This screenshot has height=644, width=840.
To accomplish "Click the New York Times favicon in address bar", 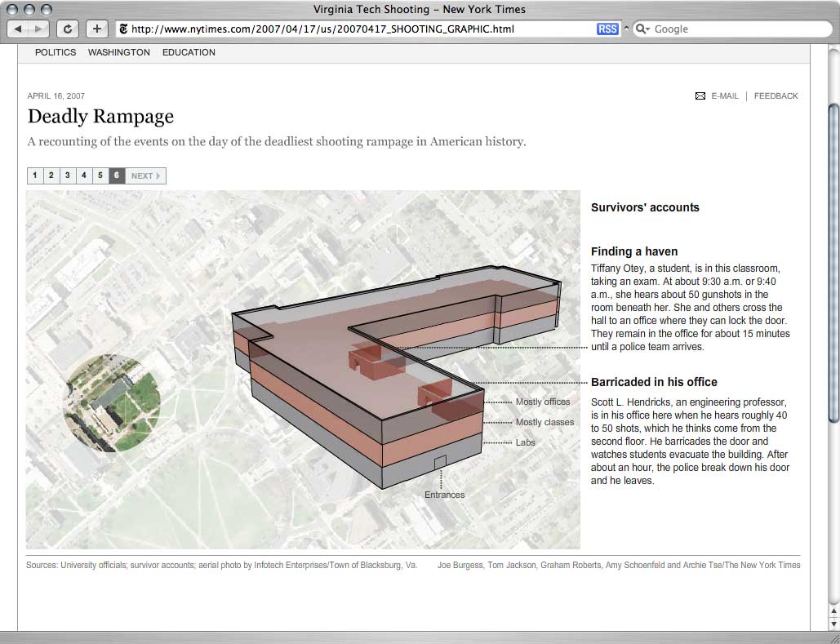I will pyautogui.click(x=123, y=29).
